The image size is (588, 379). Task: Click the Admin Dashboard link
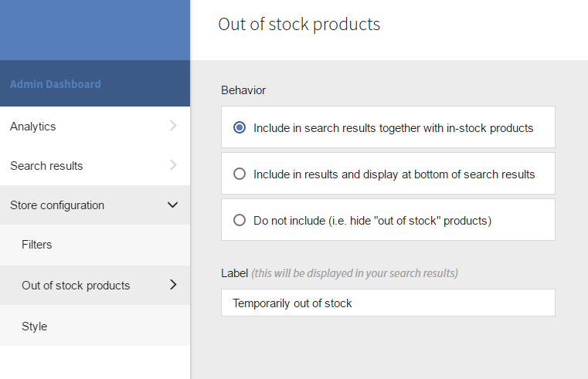(x=56, y=83)
